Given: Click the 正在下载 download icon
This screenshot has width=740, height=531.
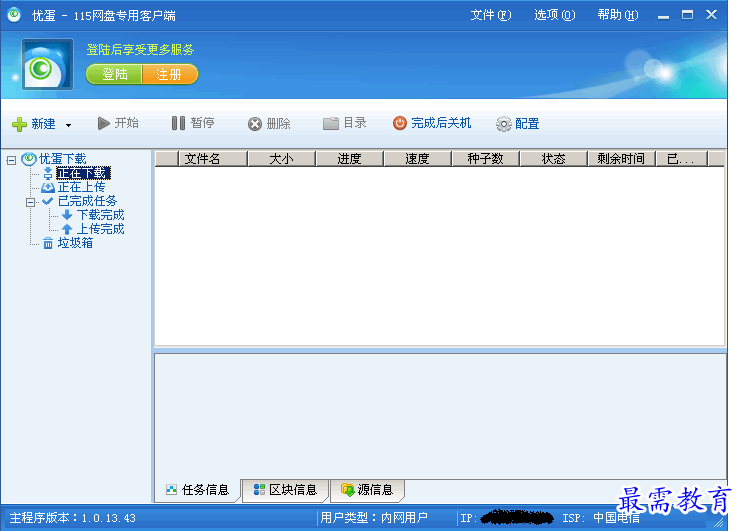Looking at the screenshot, I should coord(48,174).
